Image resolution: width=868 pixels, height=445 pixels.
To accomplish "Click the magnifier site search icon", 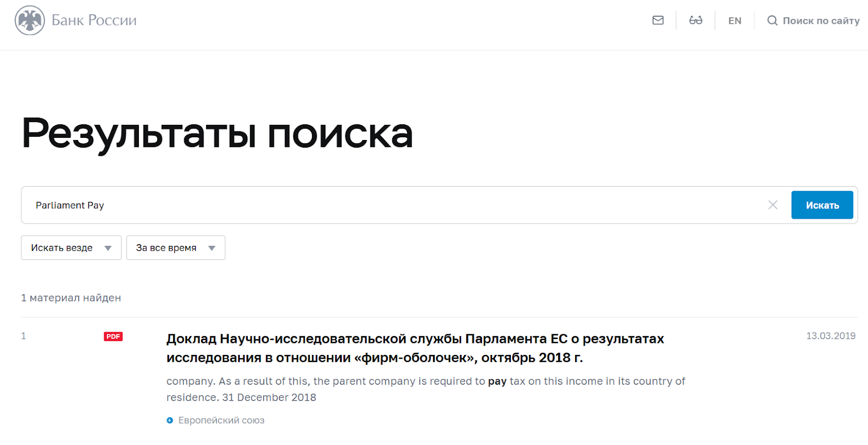I will 772,21.
